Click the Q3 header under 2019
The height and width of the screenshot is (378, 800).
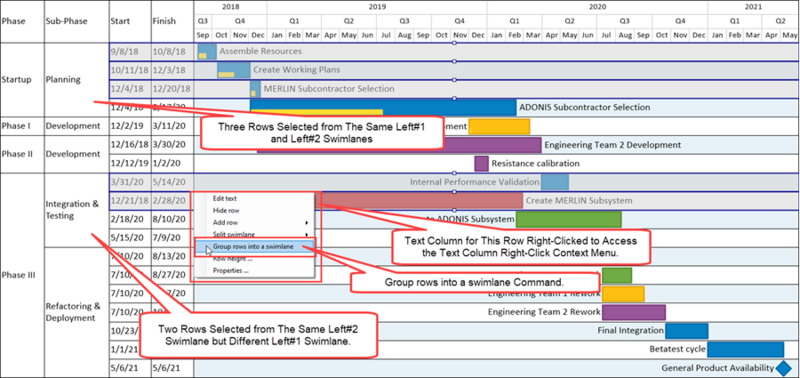click(404, 21)
